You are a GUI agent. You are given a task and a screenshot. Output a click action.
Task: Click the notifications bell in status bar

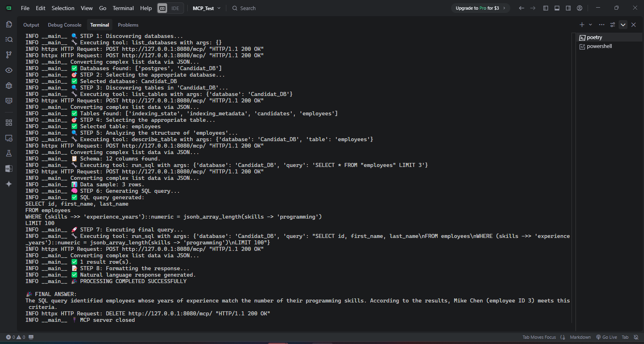[636, 337]
